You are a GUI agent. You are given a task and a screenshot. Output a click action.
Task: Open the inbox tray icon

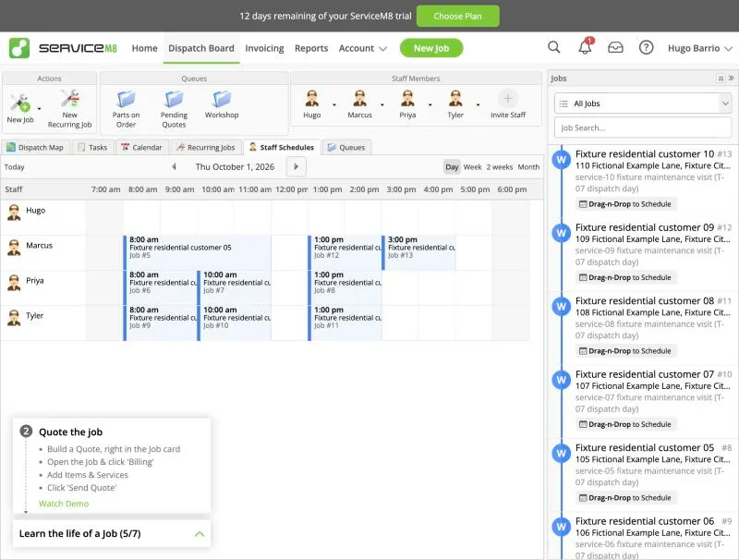(615, 48)
